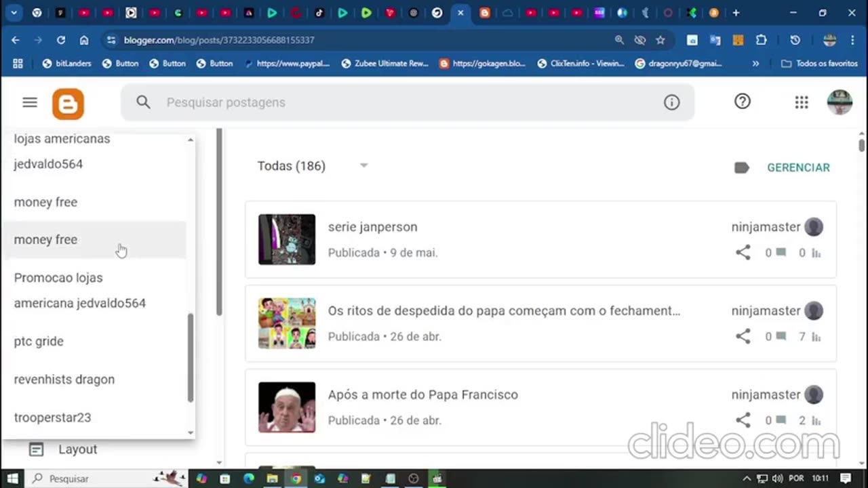This screenshot has width=868, height=488.
Task: Open 'Após a morte do Papa Francisco' post
Action: point(423,395)
